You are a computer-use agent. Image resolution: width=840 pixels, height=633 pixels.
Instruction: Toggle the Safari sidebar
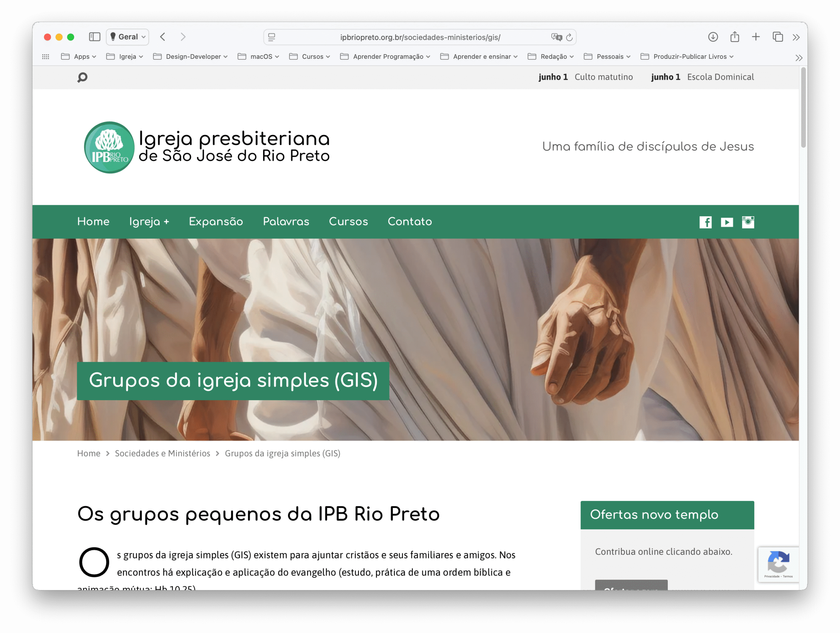94,37
